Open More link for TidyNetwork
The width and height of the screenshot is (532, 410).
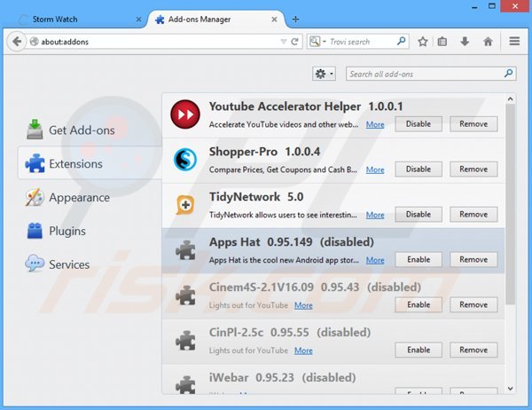pyautogui.click(x=375, y=215)
